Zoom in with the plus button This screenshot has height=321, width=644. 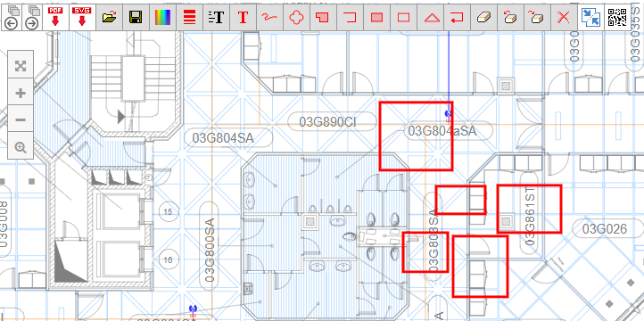click(21, 94)
